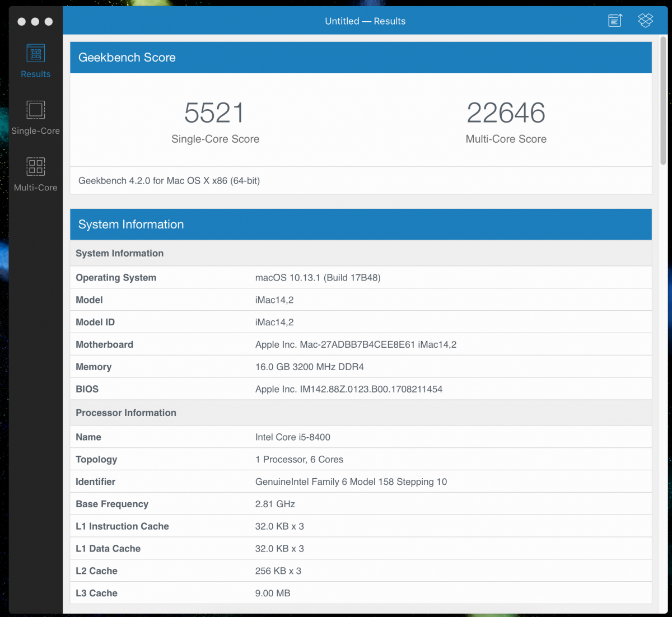Select the iMac14,2 value in Model ID row
This screenshot has height=617, width=672.
coord(274,322)
